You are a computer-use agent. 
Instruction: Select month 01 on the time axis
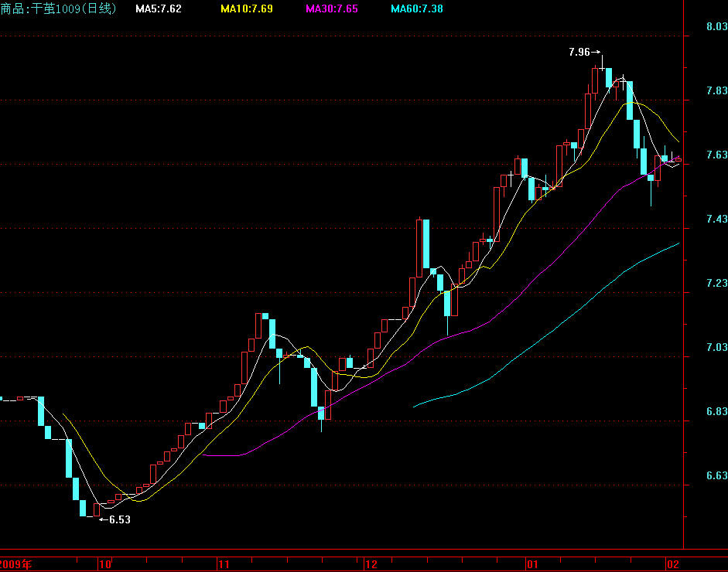(x=532, y=564)
